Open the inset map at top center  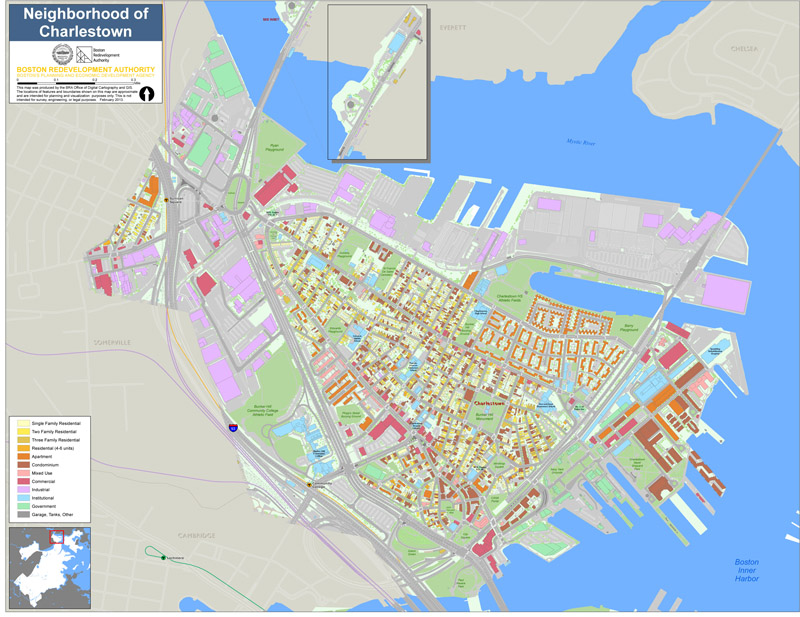[x=377, y=82]
